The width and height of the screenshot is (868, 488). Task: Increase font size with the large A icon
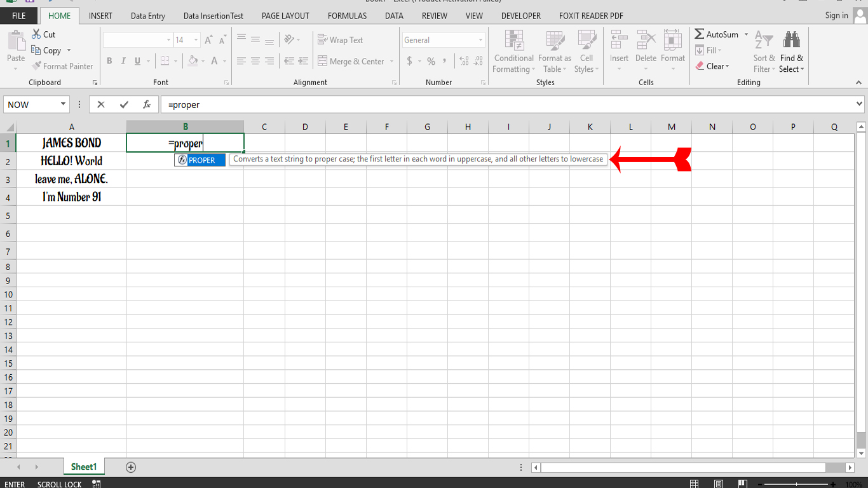point(208,40)
